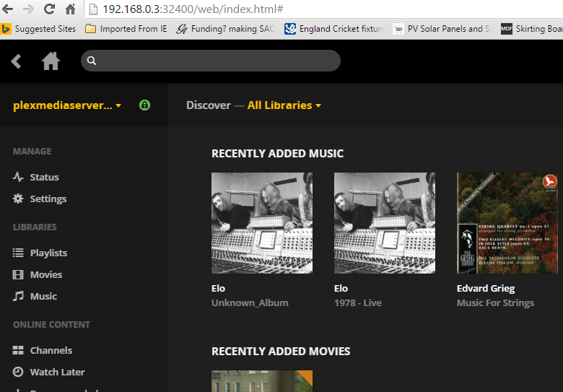This screenshot has width=563, height=392.
Task: Open the Elo 1978 - Live cover thumbnail
Action: (385, 223)
